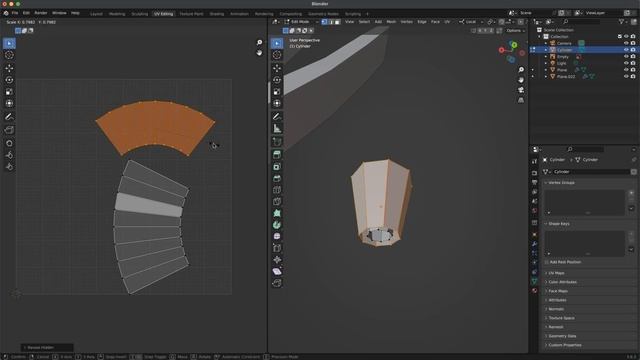
Task: Select the Poly Build tool in 3D viewport
Action: (x=277, y=213)
